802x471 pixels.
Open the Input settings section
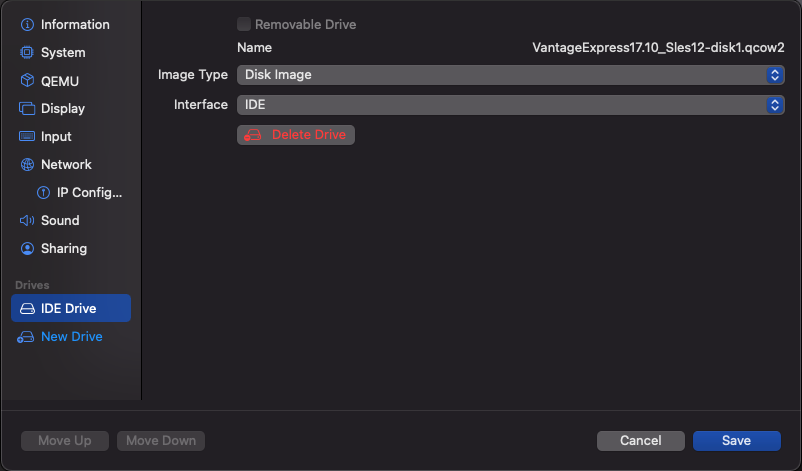pos(71,137)
